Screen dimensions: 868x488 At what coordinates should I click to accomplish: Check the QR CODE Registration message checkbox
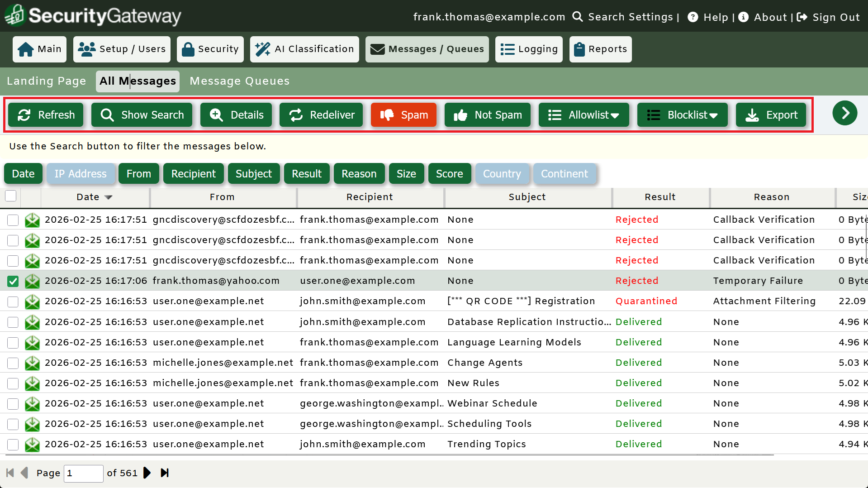13,301
